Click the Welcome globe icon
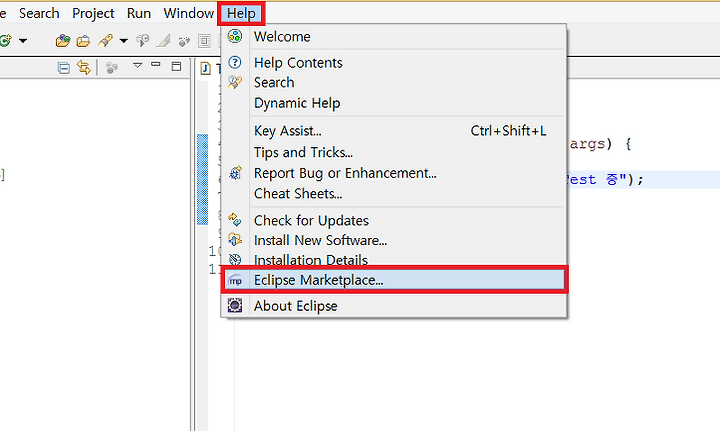 click(235, 36)
